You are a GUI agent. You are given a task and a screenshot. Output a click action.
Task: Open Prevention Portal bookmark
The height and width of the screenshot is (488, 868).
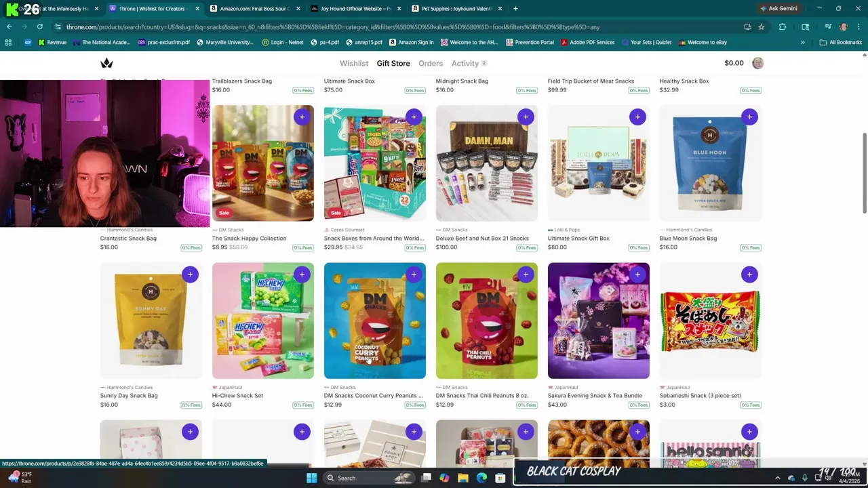pyautogui.click(x=529, y=42)
